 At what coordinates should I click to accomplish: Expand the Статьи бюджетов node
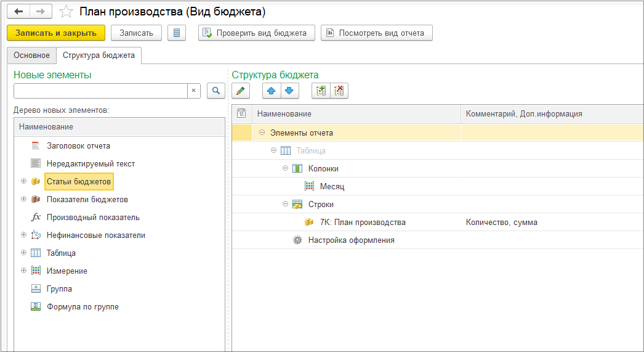click(23, 181)
